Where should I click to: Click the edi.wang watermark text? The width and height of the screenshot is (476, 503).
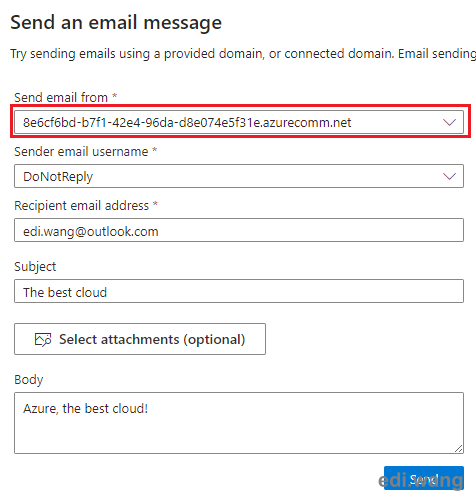tap(421, 480)
